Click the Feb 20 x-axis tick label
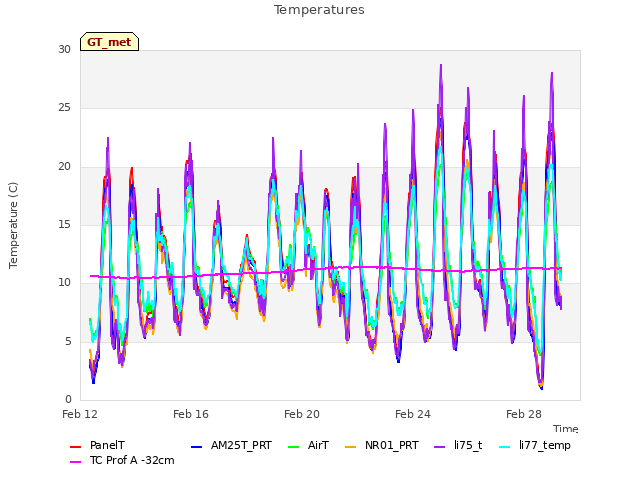Screen dimensions: 640x480 tap(302, 414)
